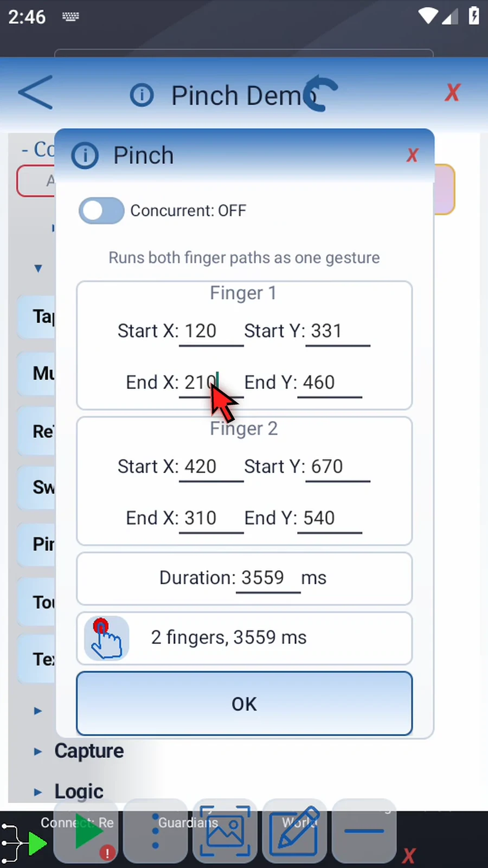
Task: Confirm the pinch settings with OK
Action: pos(244,704)
